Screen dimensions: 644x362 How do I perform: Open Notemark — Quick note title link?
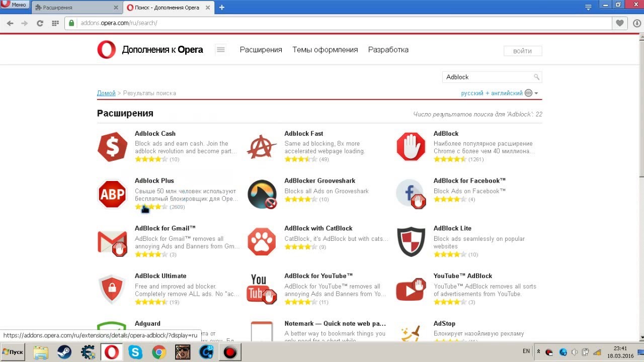point(335,323)
